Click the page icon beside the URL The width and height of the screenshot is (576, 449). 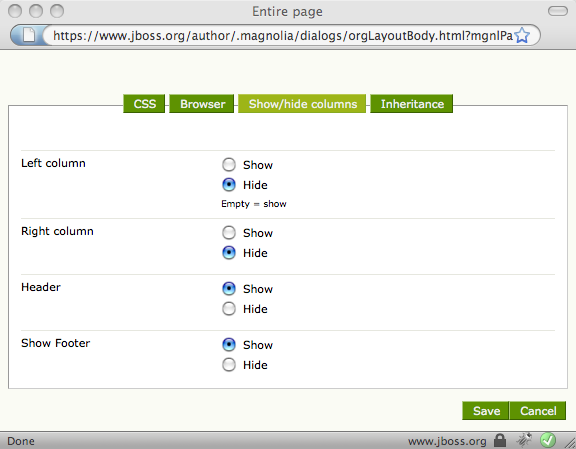coord(29,35)
